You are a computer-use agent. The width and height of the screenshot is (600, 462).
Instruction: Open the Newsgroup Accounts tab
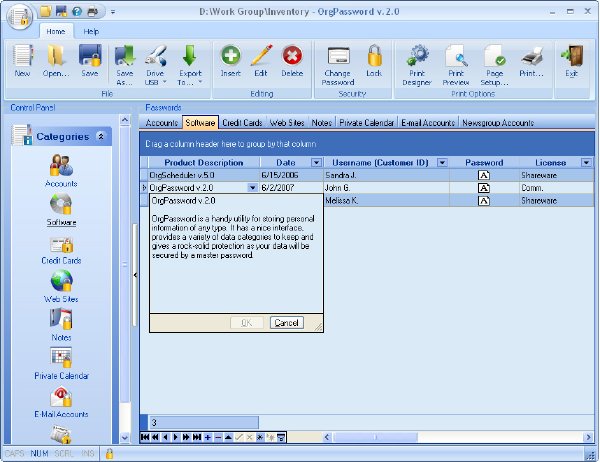pos(498,123)
